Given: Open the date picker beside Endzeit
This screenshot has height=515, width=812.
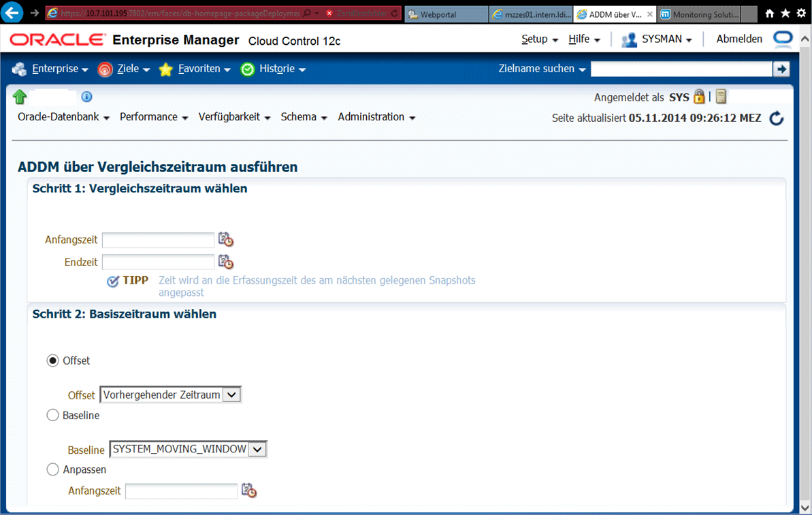Looking at the screenshot, I should coord(225,262).
